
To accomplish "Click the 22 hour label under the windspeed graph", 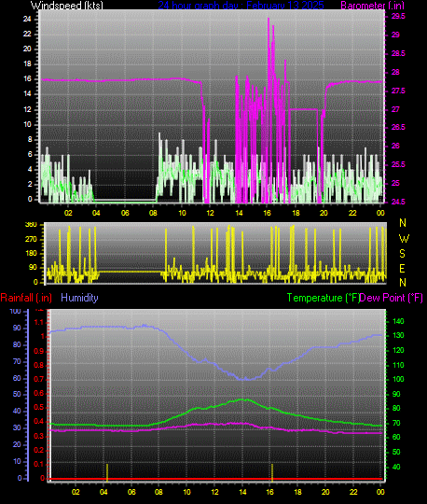I will pos(352,213).
